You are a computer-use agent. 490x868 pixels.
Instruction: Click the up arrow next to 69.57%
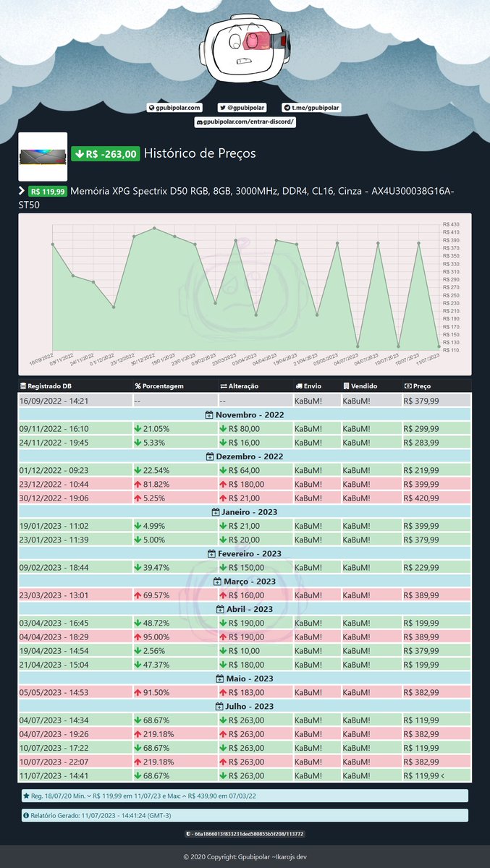click(x=138, y=595)
